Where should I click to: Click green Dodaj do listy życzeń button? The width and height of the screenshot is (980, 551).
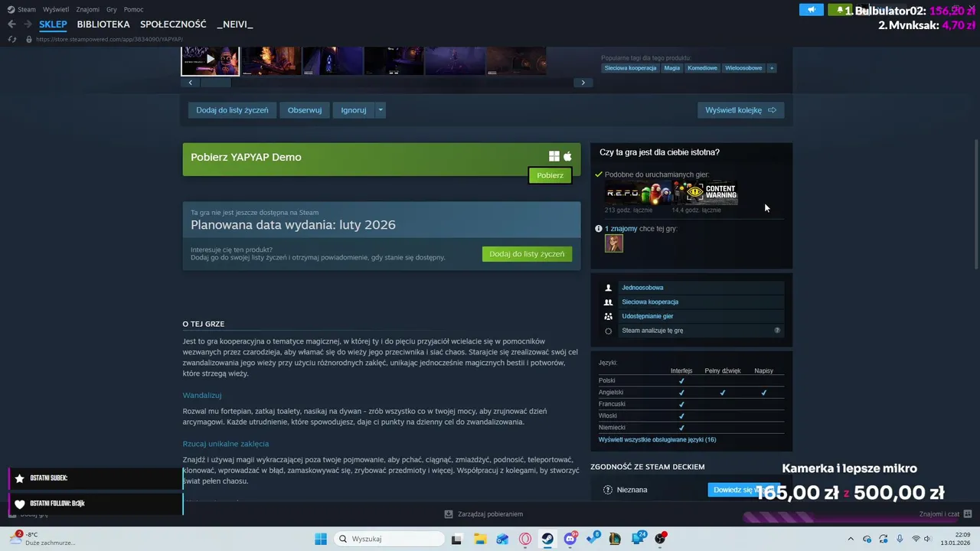[x=527, y=254]
